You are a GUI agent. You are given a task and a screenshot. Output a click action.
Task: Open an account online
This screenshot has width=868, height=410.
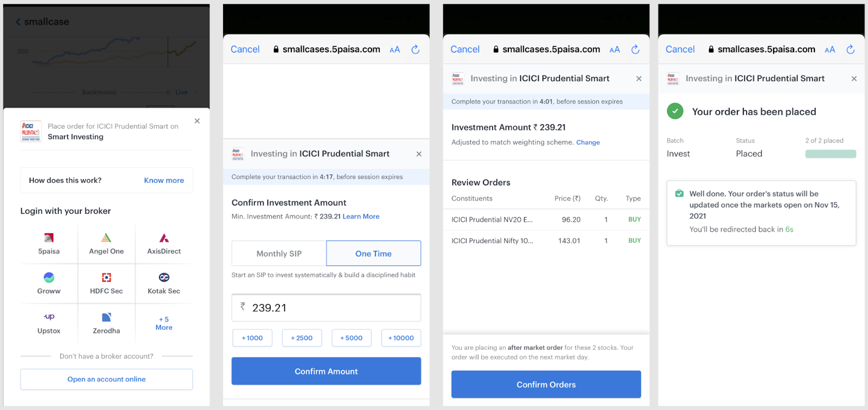[x=106, y=379]
